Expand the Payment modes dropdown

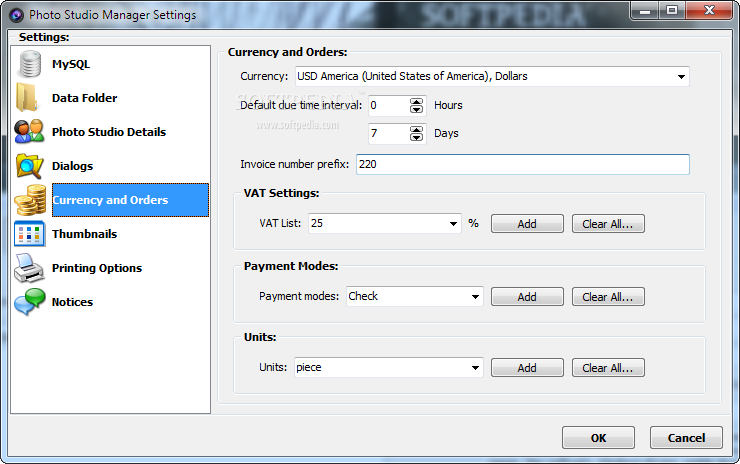475,296
